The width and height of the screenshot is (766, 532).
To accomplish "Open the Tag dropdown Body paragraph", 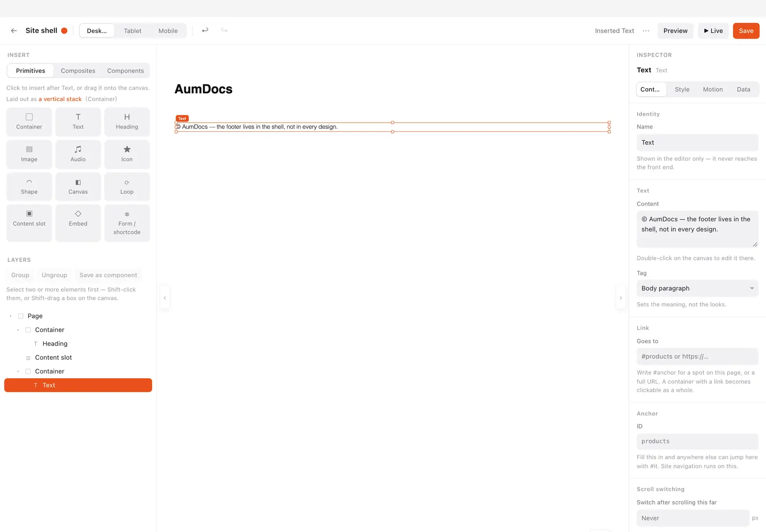I will (697, 288).
